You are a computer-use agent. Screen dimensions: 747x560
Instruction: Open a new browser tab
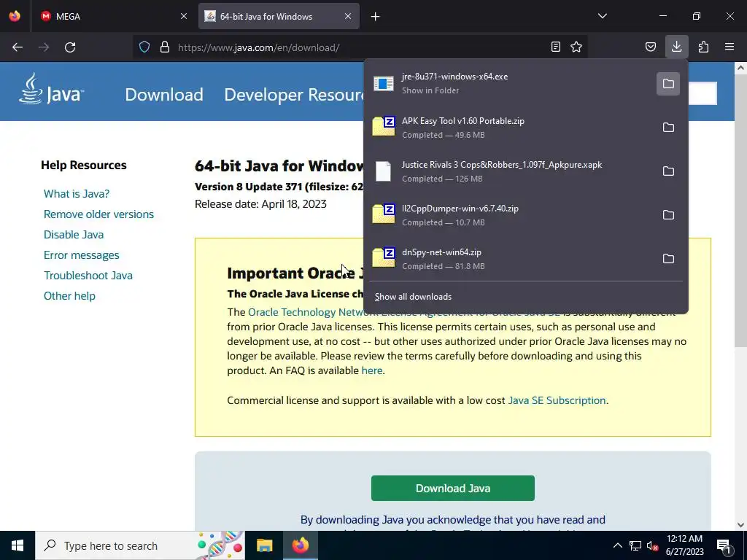pos(376,17)
